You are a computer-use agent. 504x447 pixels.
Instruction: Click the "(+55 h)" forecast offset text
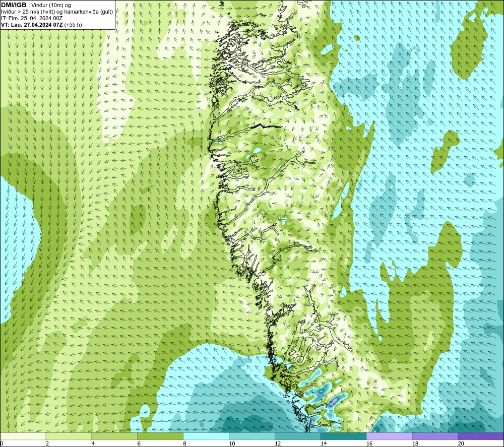pos(73,25)
